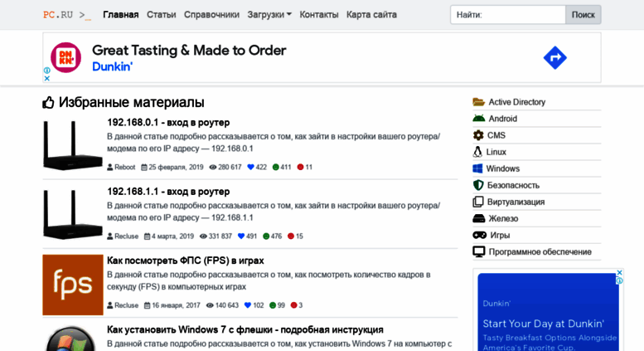Screen dimensions: 644x351
Task: Click the thumbs-up icon by Избранные материалы
Action: pos(48,102)
